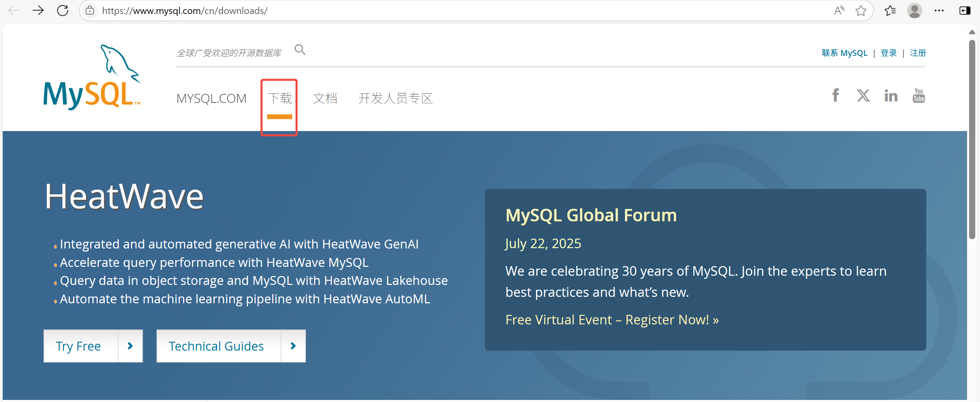Open the MYSQL.COM nav item

pyautogui.click(x=211, y=99)
